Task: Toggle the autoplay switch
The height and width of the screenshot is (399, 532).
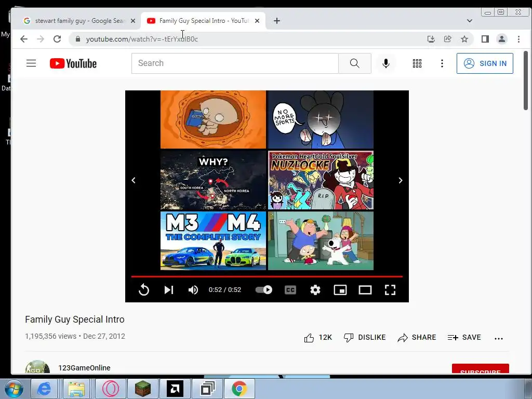Action: (264, 290)
